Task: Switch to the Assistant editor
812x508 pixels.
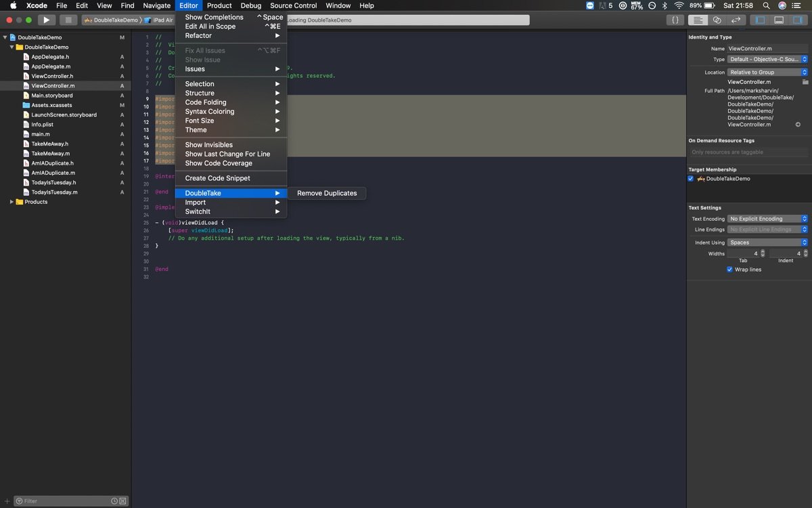Action: tap(717, 20)
